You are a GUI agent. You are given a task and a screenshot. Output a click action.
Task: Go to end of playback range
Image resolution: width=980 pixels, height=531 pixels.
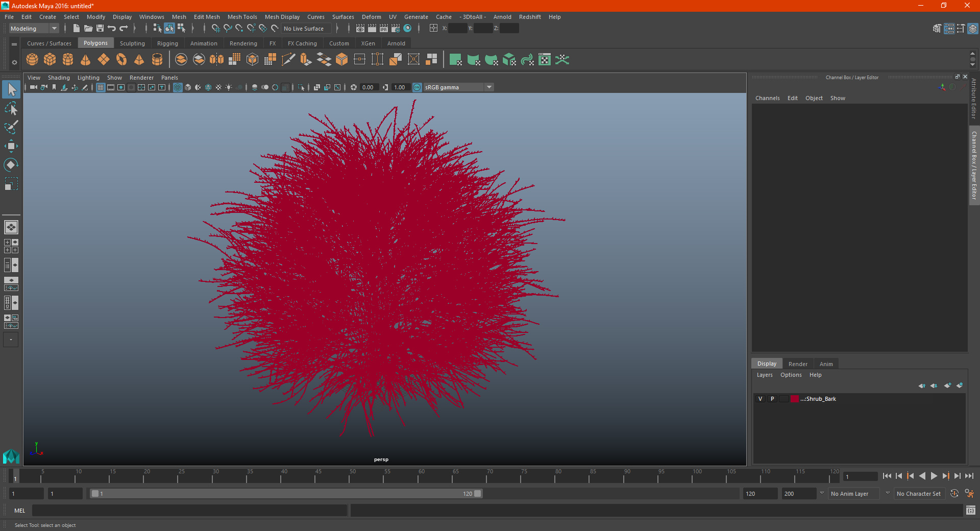point(969,476)
